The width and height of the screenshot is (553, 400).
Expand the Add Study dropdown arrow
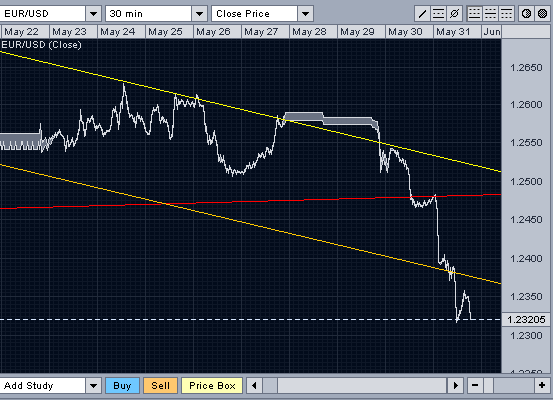(93, 386)
